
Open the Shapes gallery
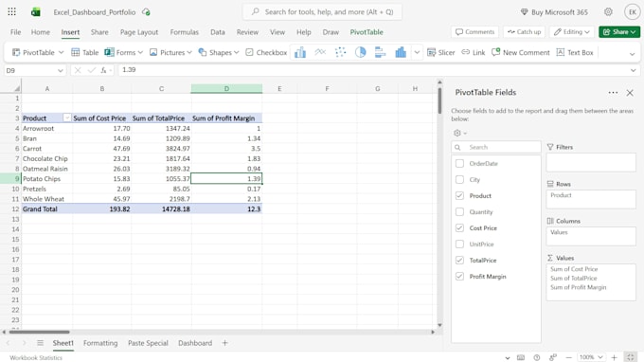point(215,52)
